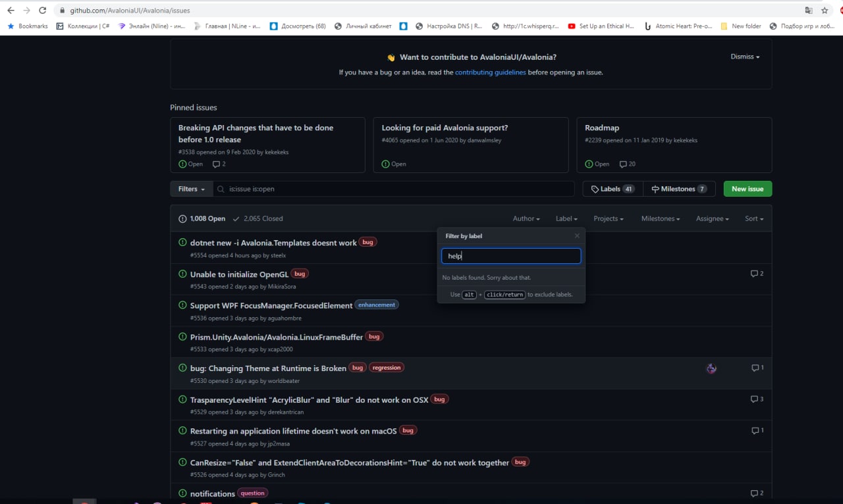Image resolution: width=843 pixels, height=504 pixels.
Task: Open issue Support WPF FocusManager.FocusedElement
Action: (271, 306)
